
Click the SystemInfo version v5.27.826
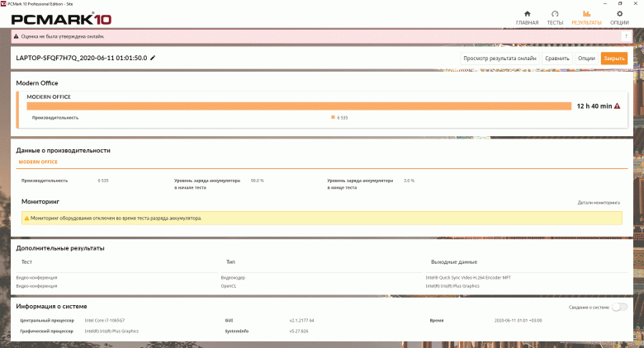(x=299, y=332)
